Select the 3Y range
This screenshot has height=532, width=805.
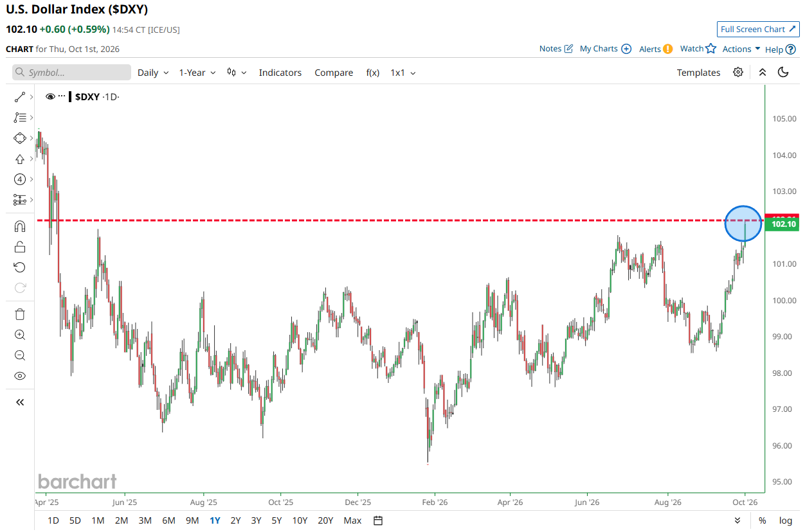[x=256, y=520]
